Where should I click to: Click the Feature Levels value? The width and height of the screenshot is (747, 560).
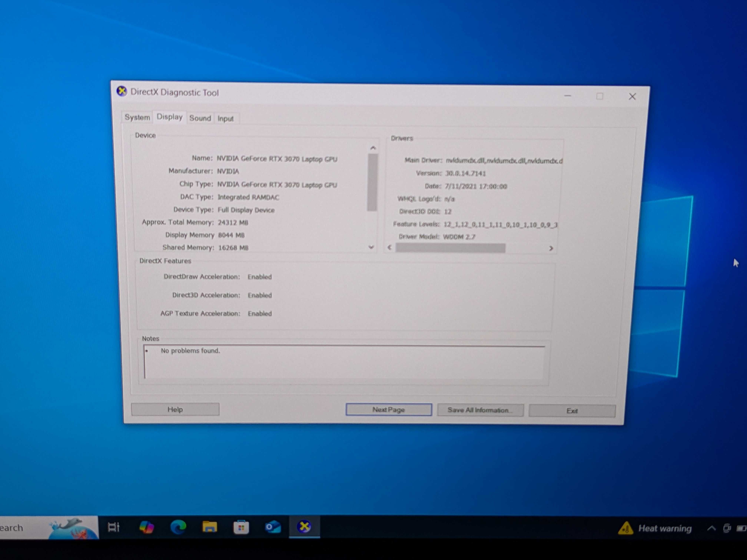pos(500,224)
